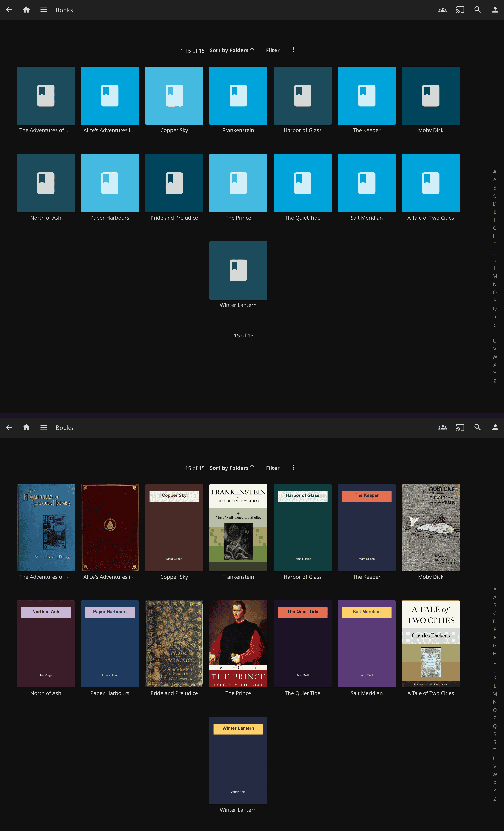Click Cast icon in the placeholder-tile view
504x831 pixels.
pos(460,10)
